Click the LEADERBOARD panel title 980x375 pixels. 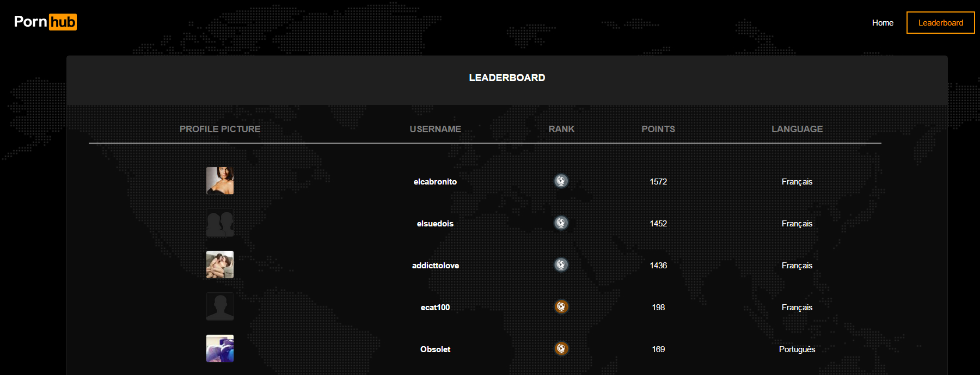507,78
